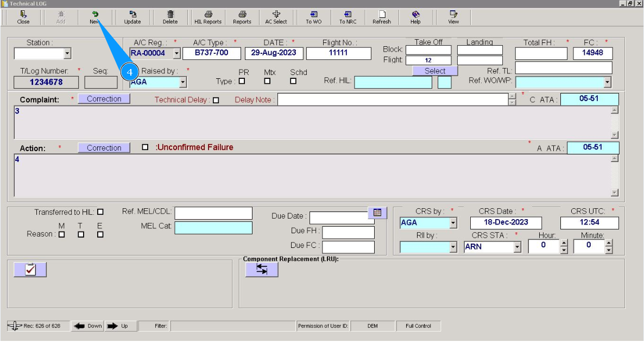644x342 pixels.
Task: Click the C ATA field showing 05-51
Action: [x=589, y=99]
